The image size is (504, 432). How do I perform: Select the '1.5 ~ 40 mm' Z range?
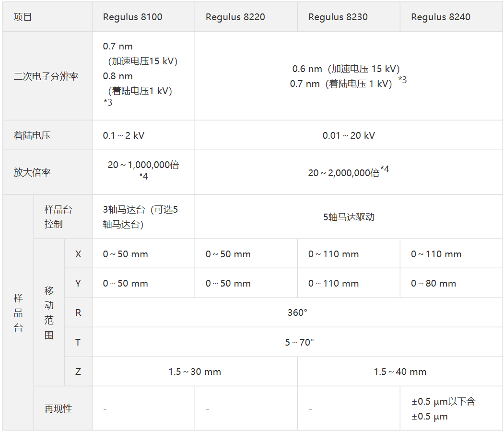pos(400,372)
